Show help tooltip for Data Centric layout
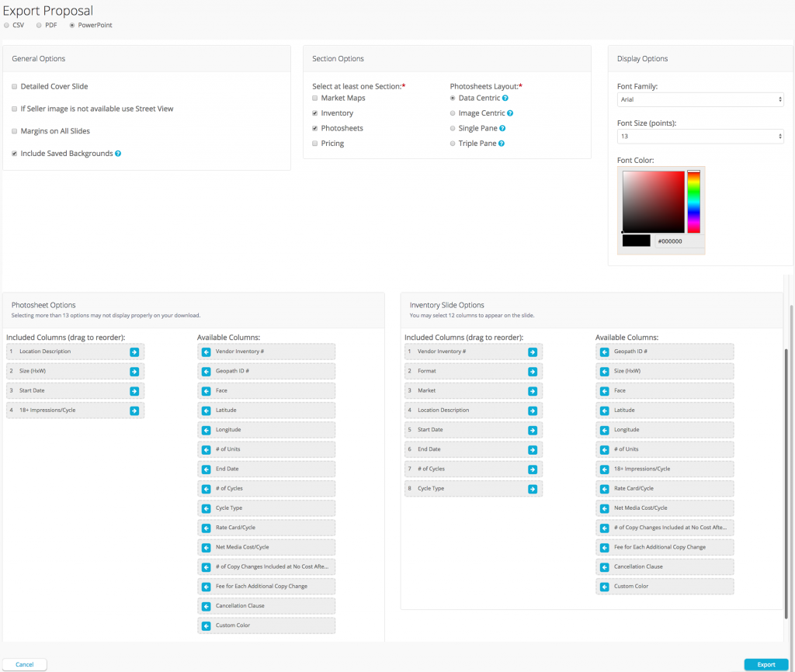Viewport: 795px width, 672px height. [x=505, y=99]
